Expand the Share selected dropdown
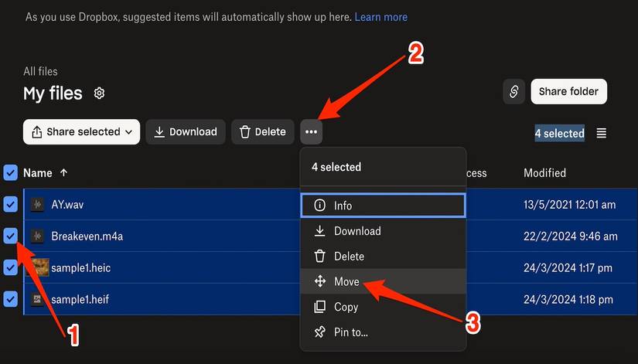Screen dimensions: 638x364 click(x=81, y=132)
